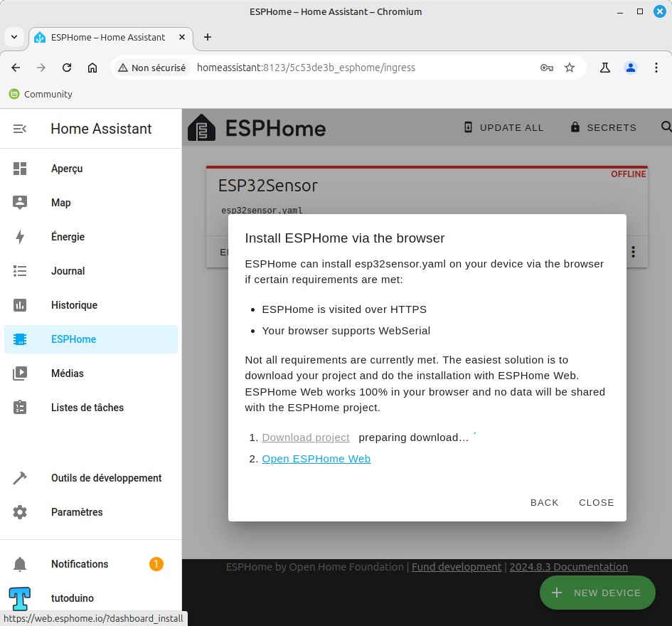Image resolution: width=672 pixels, height=626 pixels.
Task: Select the ESPHome label in the sidebar
Action: point(74,339)
